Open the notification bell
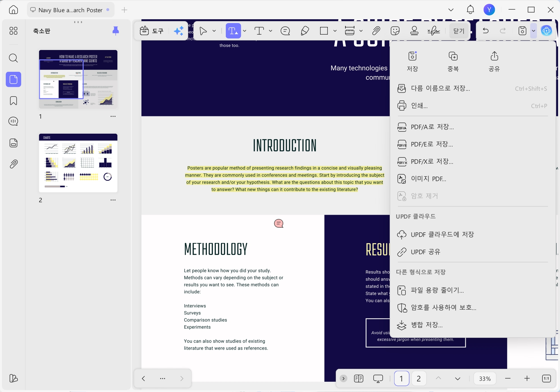560x392 pixels. coord(470,10)
